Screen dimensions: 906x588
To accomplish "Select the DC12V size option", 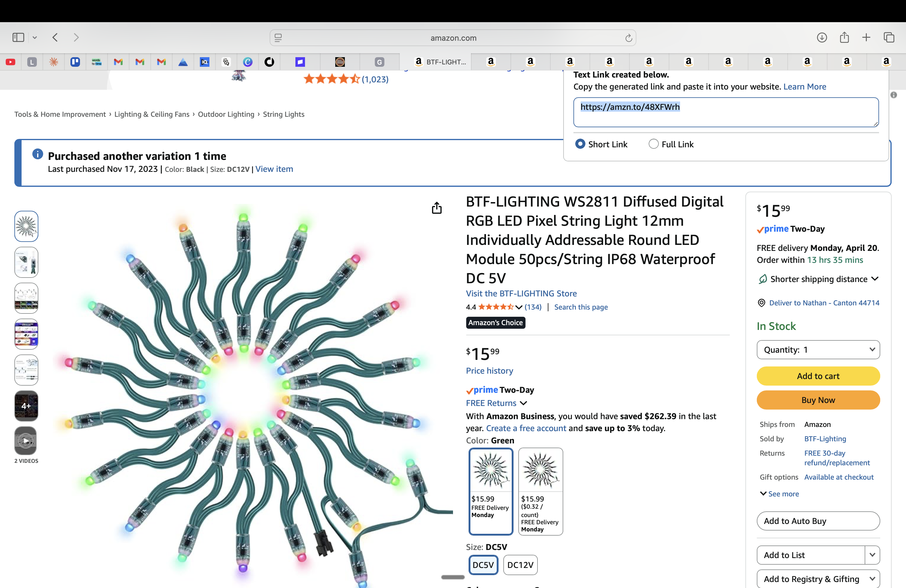I will (520, 565).
